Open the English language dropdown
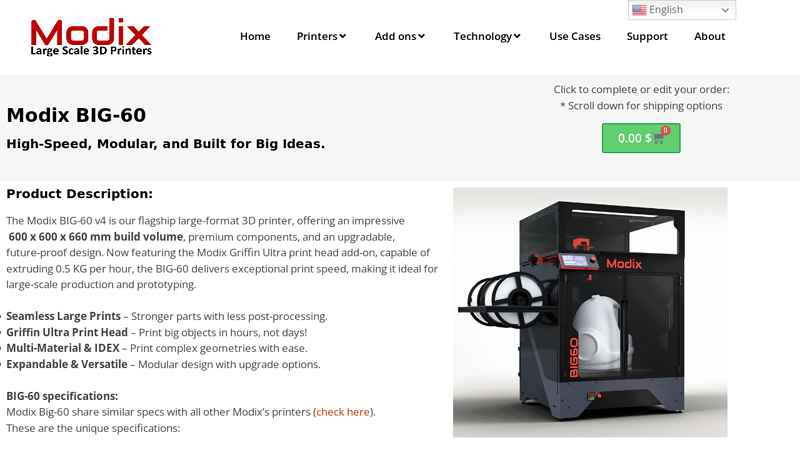The width and height of the screenshot is (800, 450). pyautogui.click(x=682, y=10)
